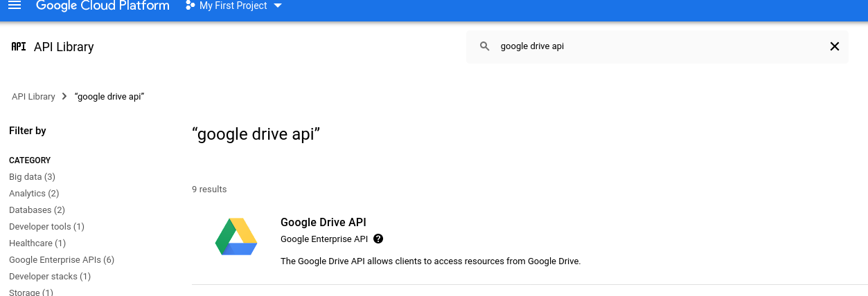The image size is (868, 296).
Task: Click the API Library breadcrumb link
Action: (33, 97)
